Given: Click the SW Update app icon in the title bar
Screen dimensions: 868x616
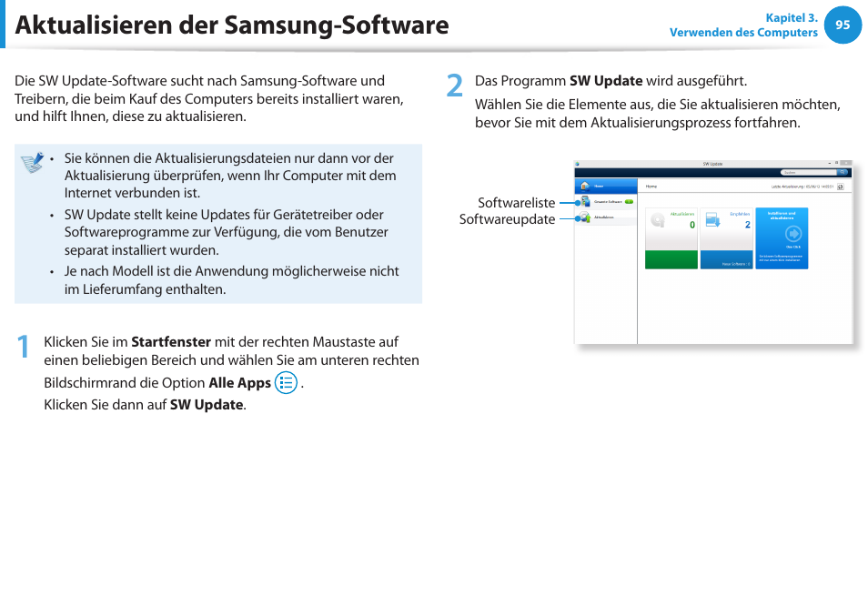Looking at the screenshot, I should coord(578,164).
